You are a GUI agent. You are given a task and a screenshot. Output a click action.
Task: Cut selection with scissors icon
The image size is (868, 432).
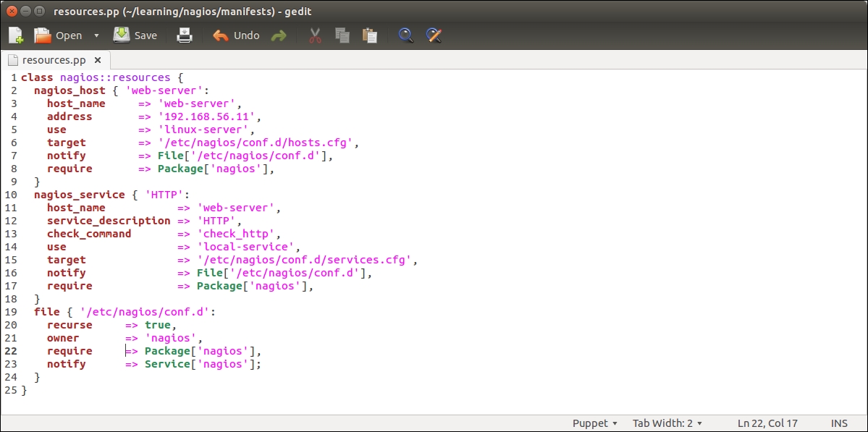315,35
